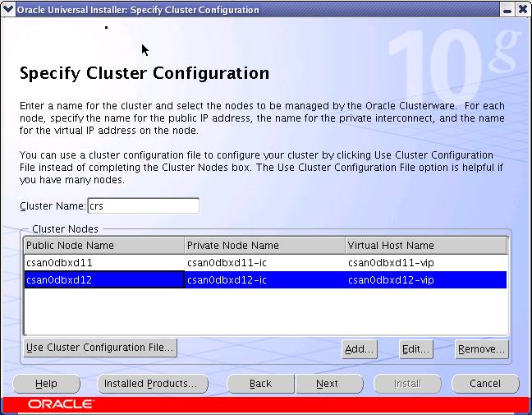Open installer Help
The image size is (532, 415).
tap(47, 384)
